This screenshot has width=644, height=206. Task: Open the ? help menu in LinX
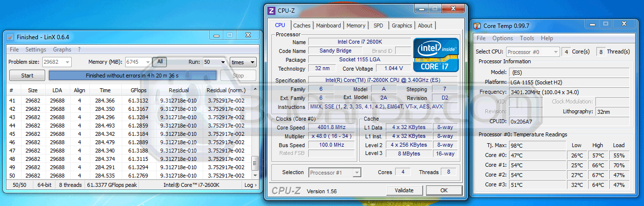[80, 50]
